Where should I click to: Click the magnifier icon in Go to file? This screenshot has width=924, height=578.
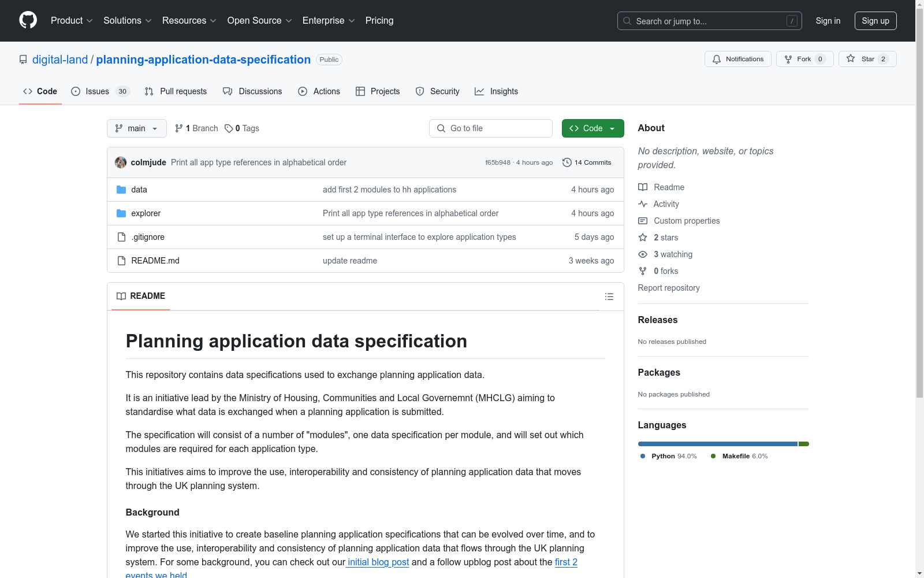[x=441, y=128]
